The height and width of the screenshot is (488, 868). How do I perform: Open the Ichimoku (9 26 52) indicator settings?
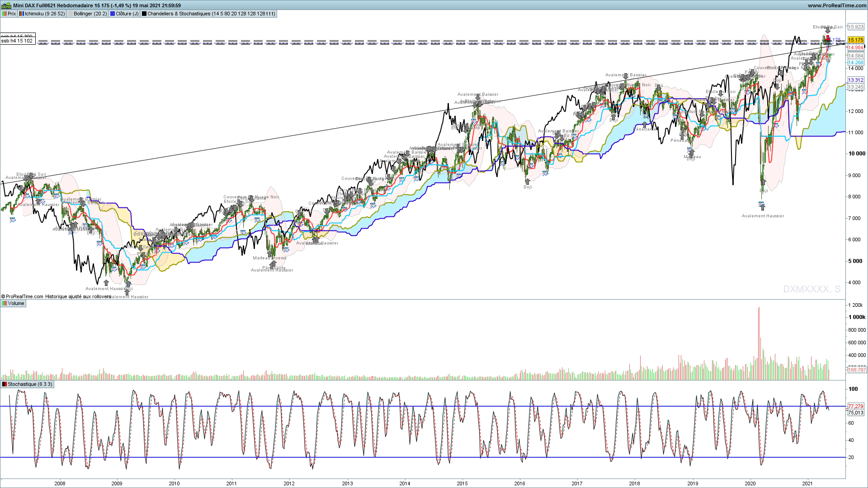pyautogui.click(x=42, y=14)
